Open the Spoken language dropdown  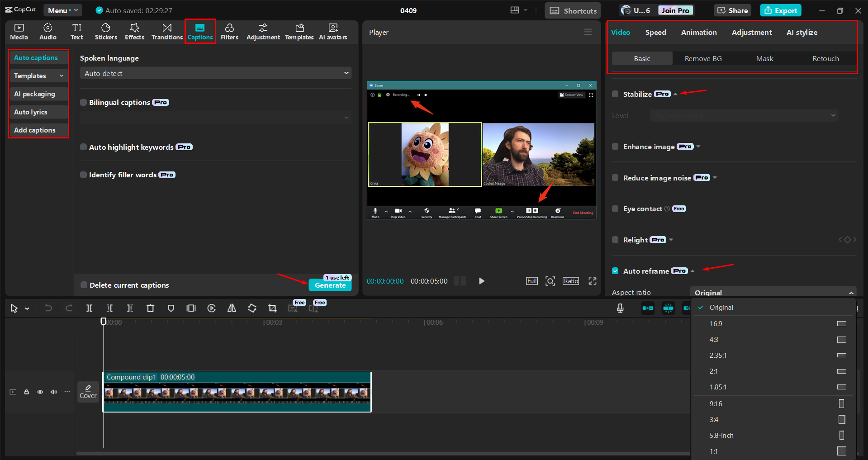pyautogui.click(x=216, y=73)
